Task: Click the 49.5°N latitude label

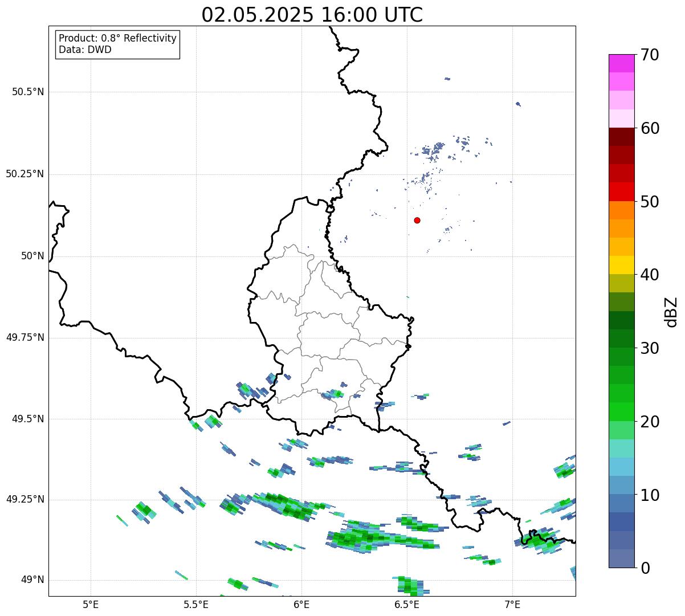Action: click(28, 419)
